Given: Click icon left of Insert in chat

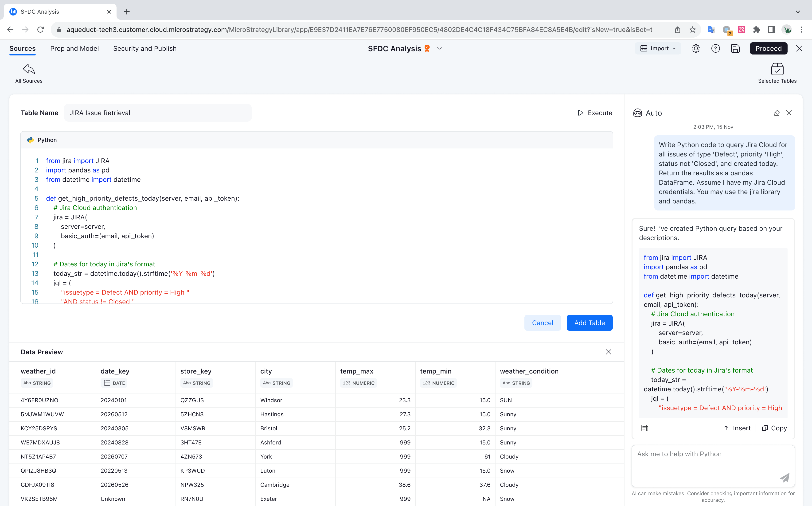Looking at the screenshot, I should pos(645,428).
